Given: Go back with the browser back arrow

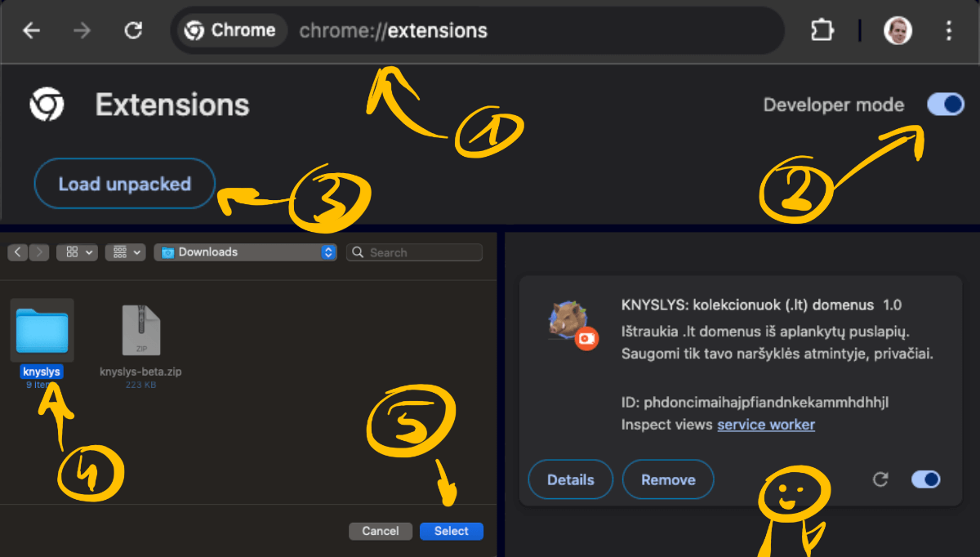Looking at the screenshot, I should [31, 31].
